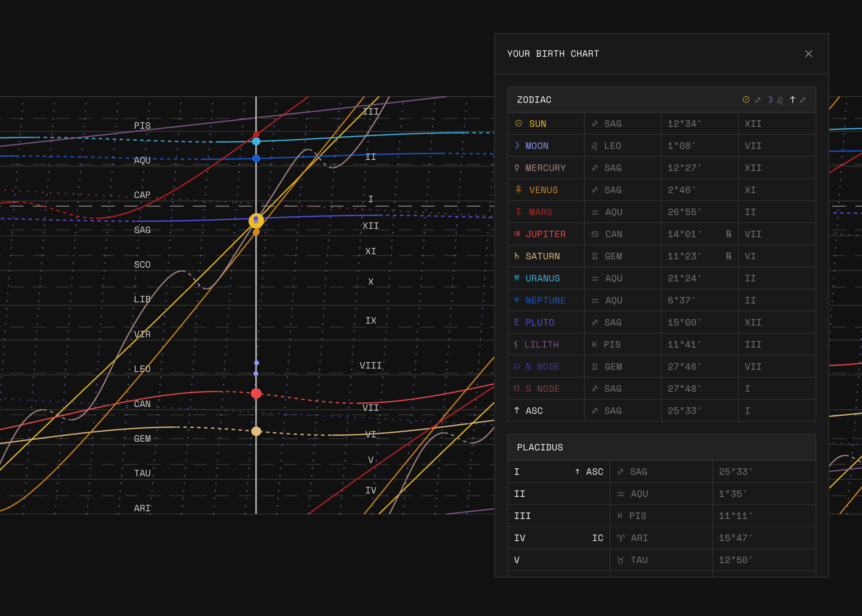Click the Moon symbol in the Zodiac header
Image resolution: width=862 pixels, height=616 pixels.
[770, 99]
